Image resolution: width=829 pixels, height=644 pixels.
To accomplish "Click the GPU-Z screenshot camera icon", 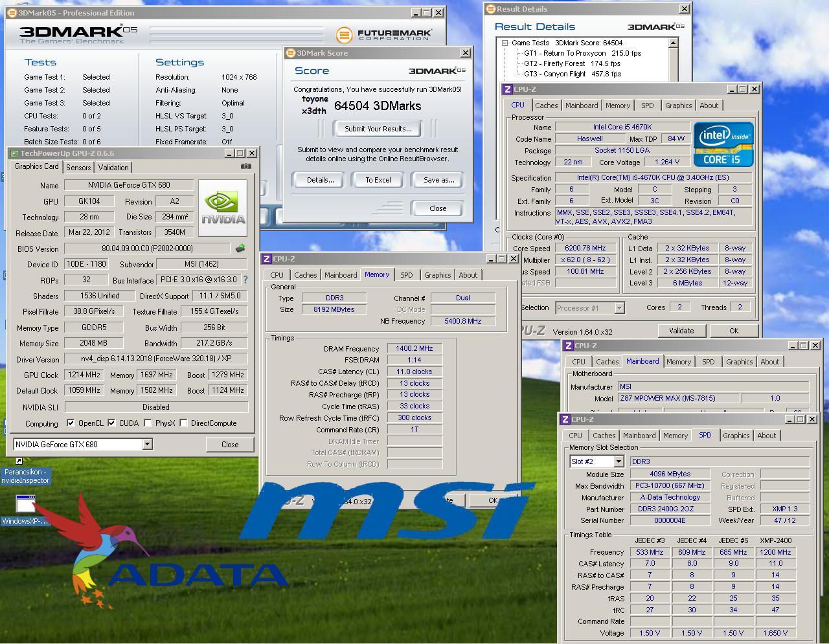I will [x=246, y=166].
